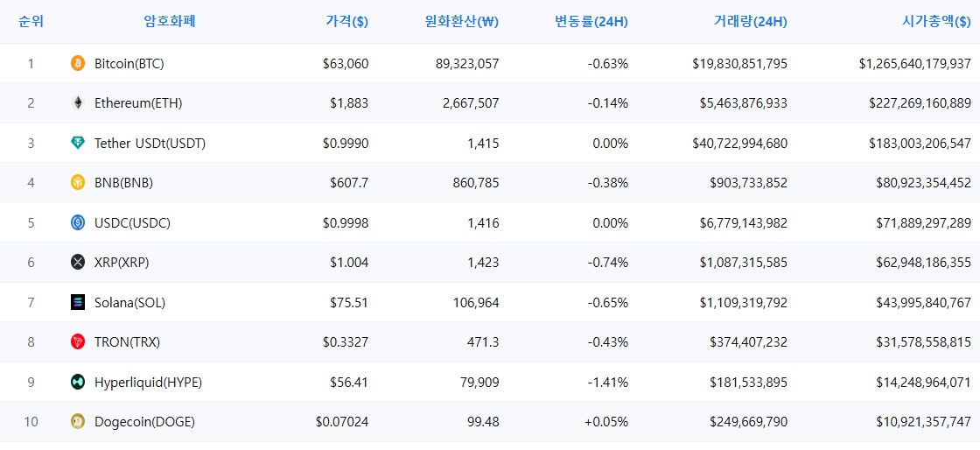
Task: Sort by 변동률(24H) column header
Action: [x=591, y=22]
